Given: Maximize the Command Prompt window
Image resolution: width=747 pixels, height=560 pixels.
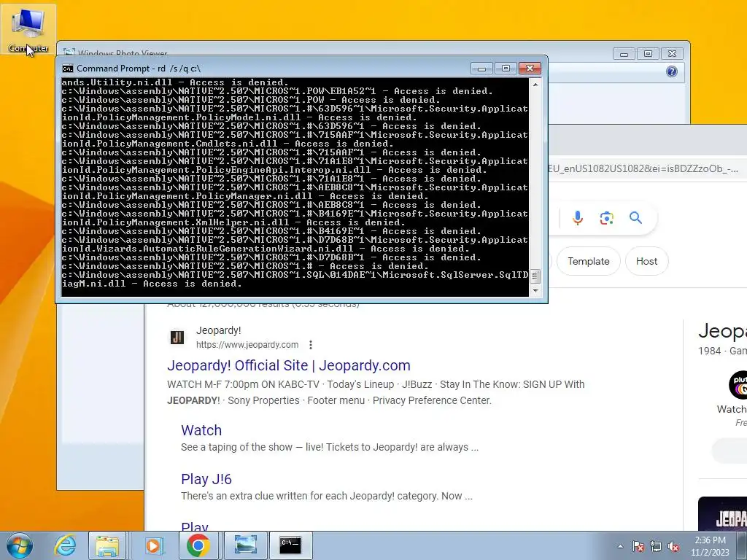Looking at the screenshot, I should point(506,69).
